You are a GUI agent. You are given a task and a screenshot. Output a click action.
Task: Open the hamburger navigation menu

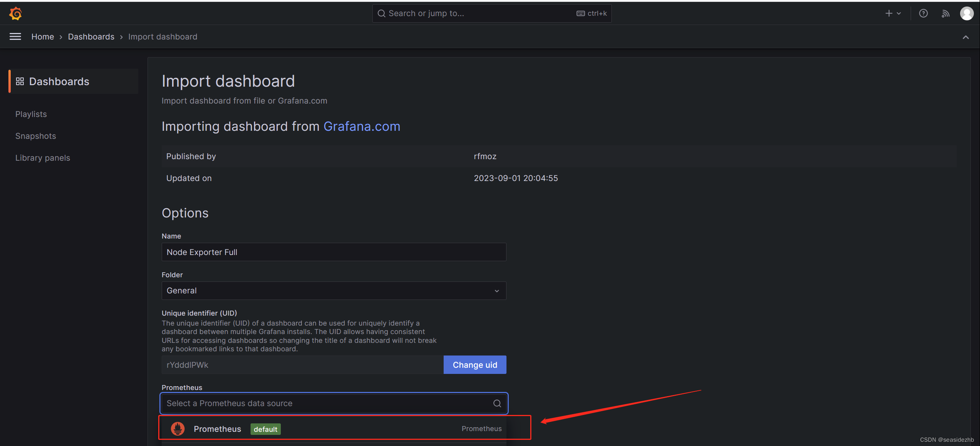pos(15,36)
